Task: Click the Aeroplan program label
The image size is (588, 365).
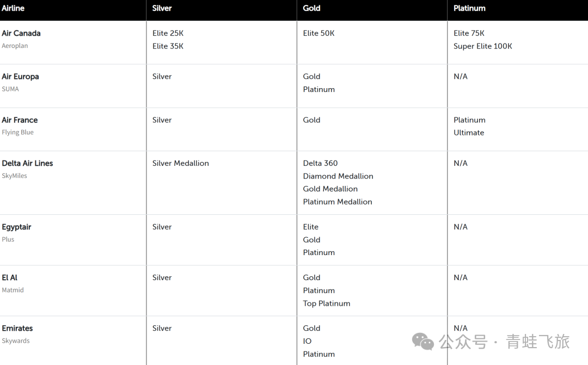Action: [x=15, y=46]
